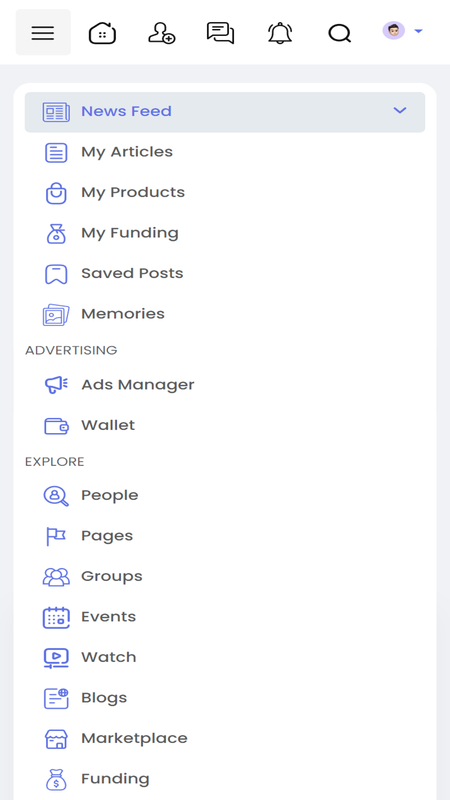This screenshot has width=450, height=800.
Task: Toggle the hamburger menu button
Action: pos(43,32)
